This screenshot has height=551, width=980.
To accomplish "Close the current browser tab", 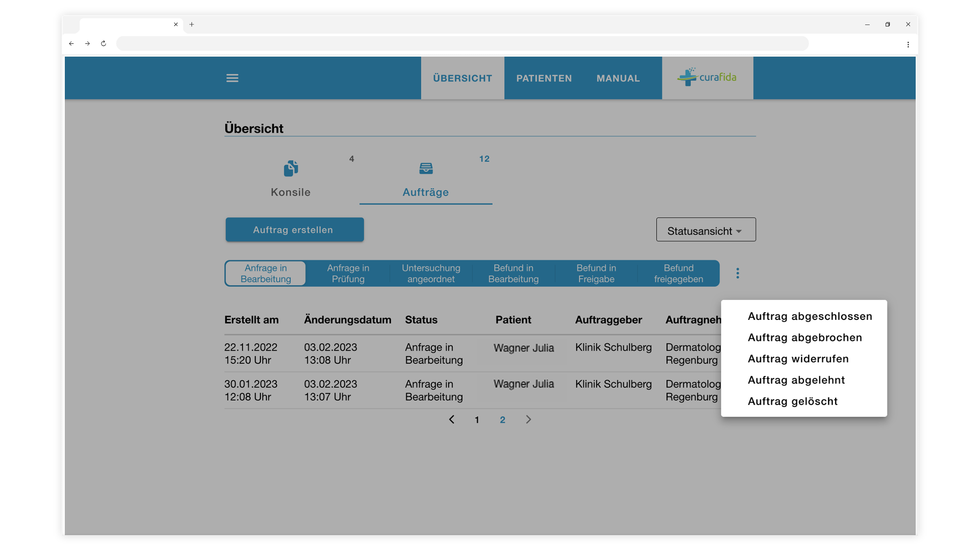I will point(176,24).
